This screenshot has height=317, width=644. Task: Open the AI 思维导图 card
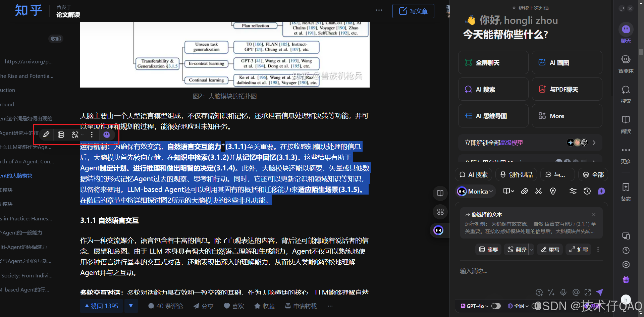click(493, 116)
